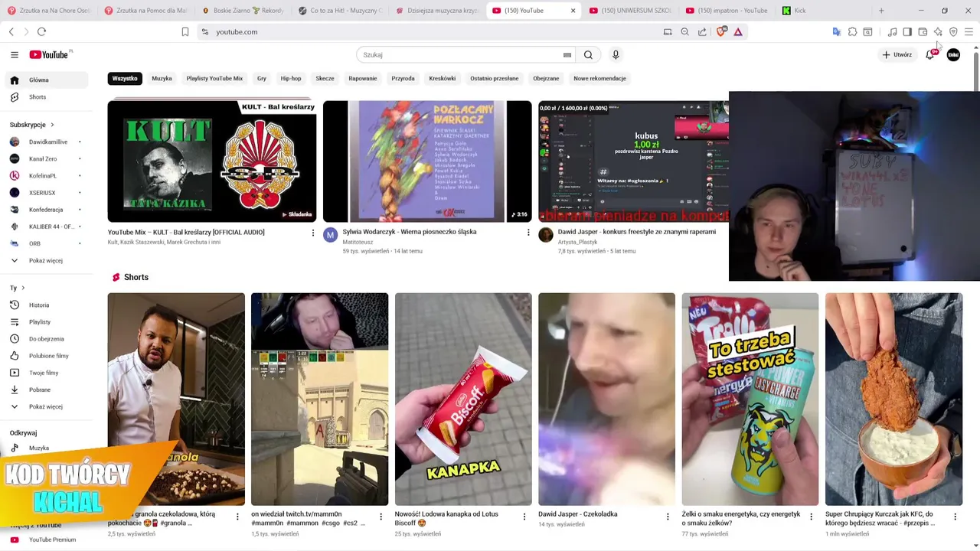Start voice search with the microphone icon
The image size is (980, 551).
(616, 54)
